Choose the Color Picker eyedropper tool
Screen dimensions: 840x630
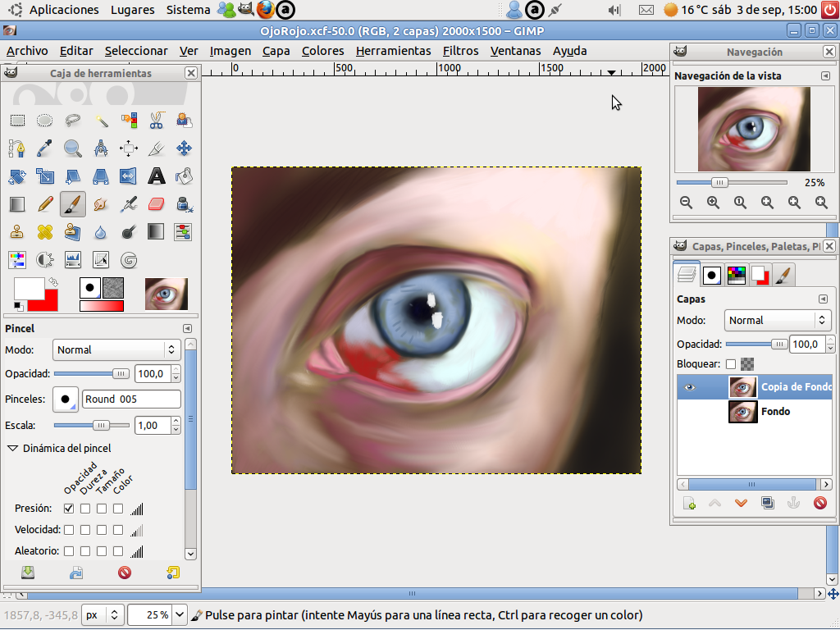[x=45, y=148]
